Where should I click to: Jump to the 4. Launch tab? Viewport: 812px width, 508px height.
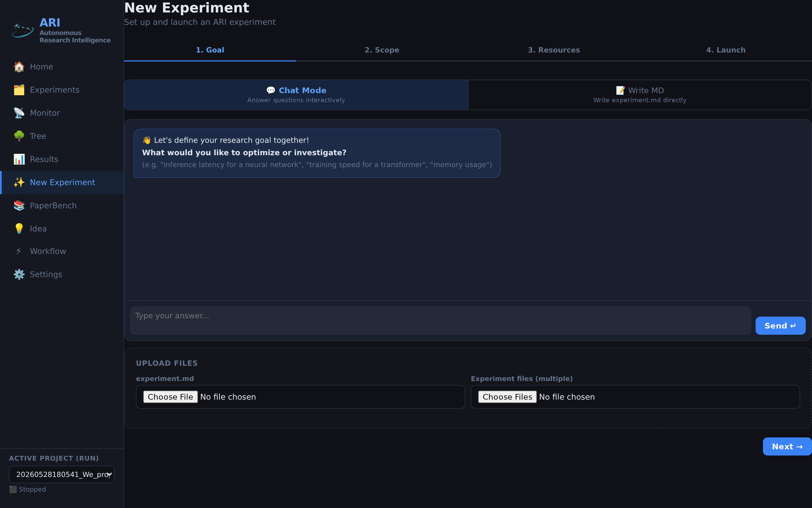(726, 50)
